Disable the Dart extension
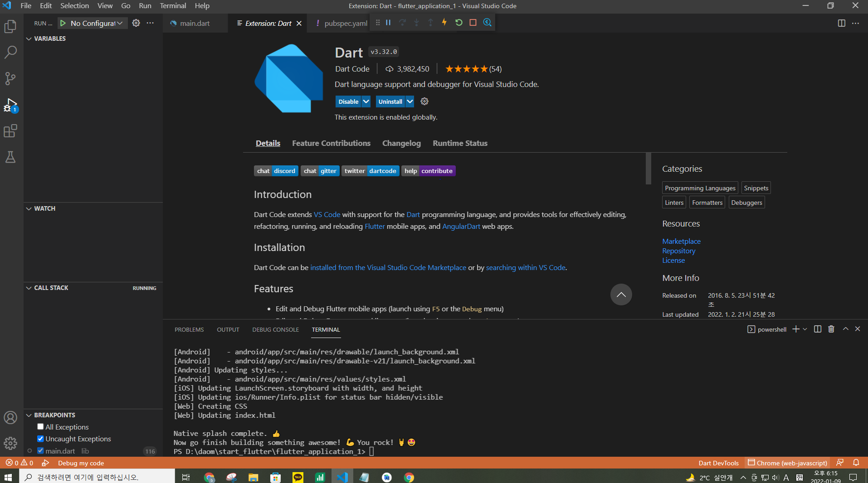This screenshot has height=483, width=868. click(x=348, y=101)
